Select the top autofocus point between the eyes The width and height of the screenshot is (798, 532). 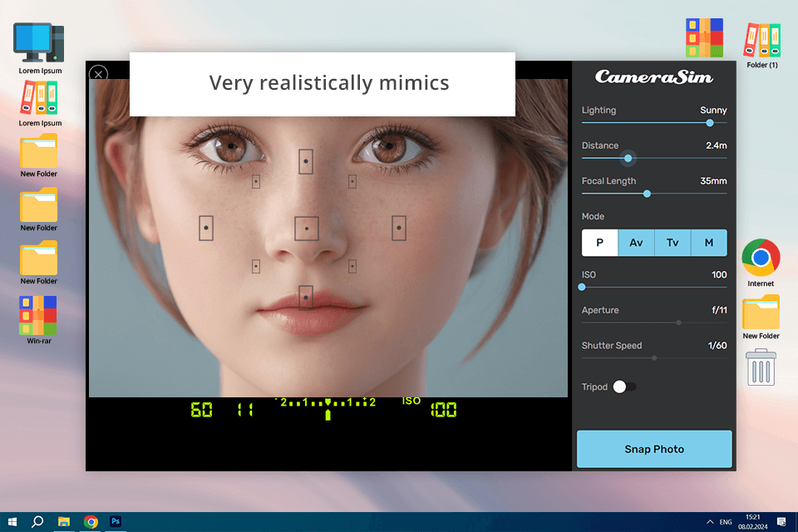tap(305, 161)
